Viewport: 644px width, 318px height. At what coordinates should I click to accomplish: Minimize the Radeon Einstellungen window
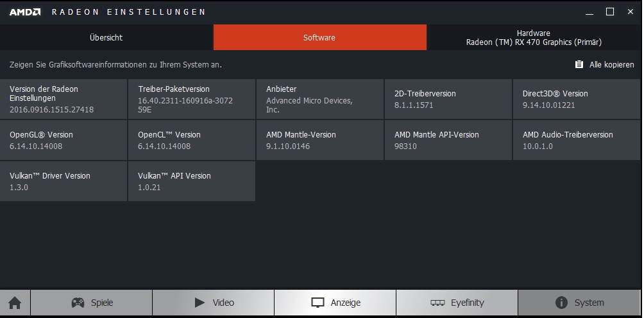[x=589, y=12]
